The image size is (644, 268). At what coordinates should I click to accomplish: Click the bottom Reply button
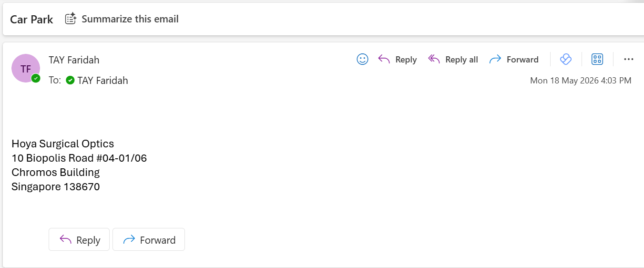79,239
